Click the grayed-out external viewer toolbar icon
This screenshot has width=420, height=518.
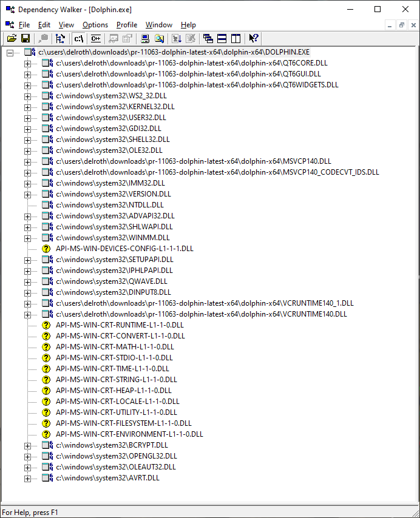point(113,39)
